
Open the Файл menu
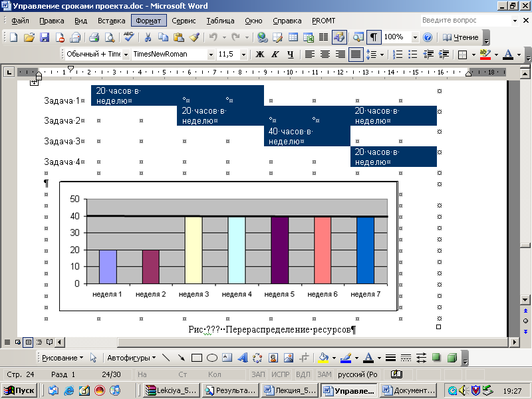pos(20,21)
